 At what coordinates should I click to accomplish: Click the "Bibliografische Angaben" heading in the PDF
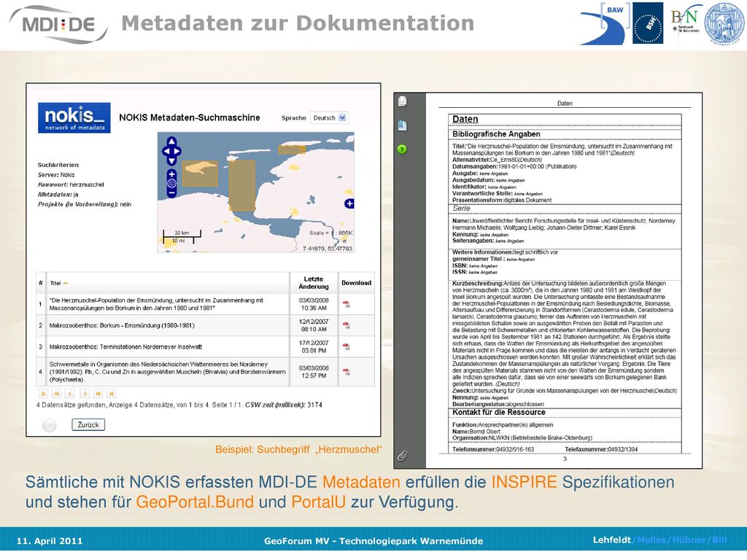[x=496, y=134]
